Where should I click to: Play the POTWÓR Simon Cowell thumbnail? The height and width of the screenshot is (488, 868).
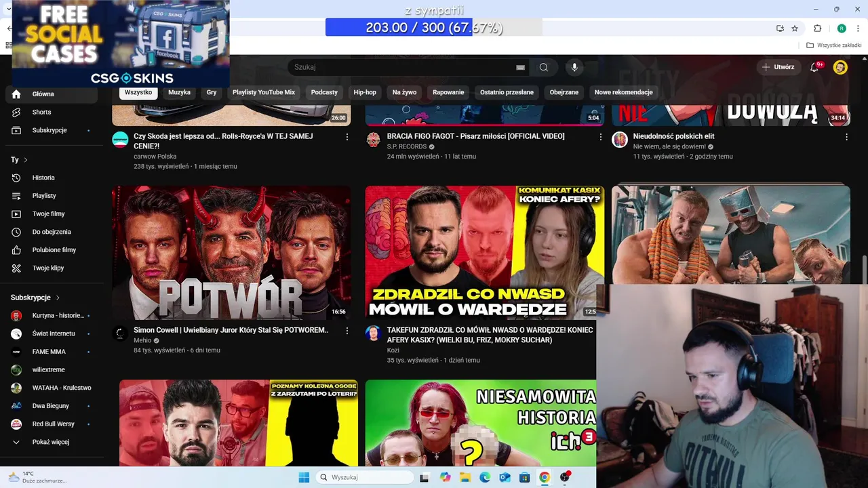(x=231, y=253)
